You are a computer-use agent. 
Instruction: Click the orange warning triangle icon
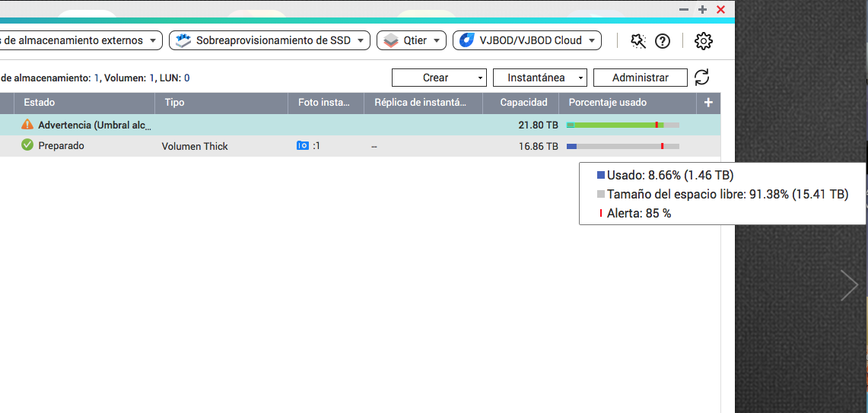point(27,125)
